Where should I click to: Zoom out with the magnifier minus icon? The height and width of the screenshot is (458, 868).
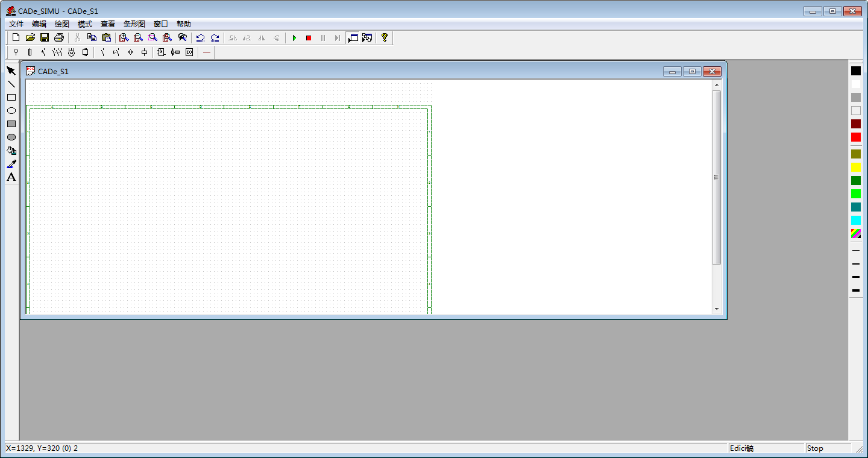tap(138, 37)
